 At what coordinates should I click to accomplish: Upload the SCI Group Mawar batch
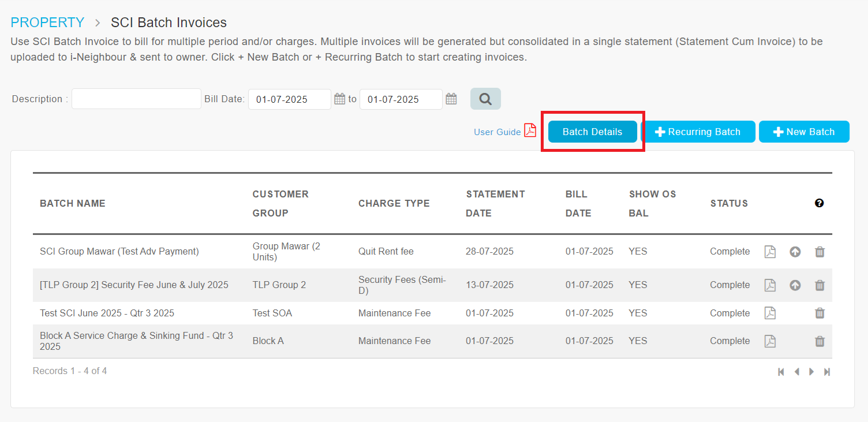pos(795,252)
